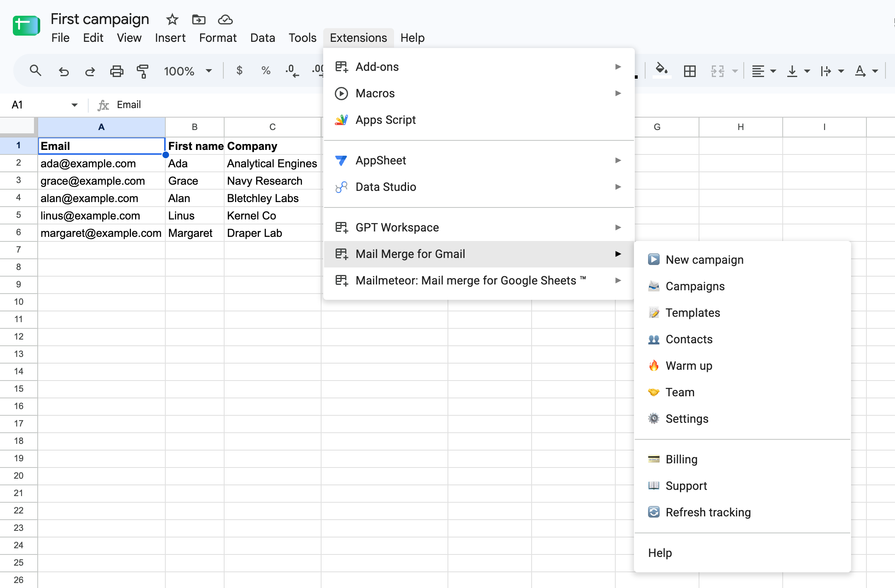Click the merge cells icon
895x588 pixels.
click(x=717, y=71)
